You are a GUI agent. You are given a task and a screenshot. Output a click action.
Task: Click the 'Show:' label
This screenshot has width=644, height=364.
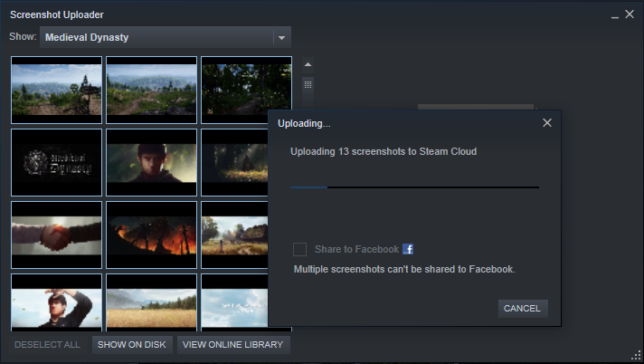[23, 36]
